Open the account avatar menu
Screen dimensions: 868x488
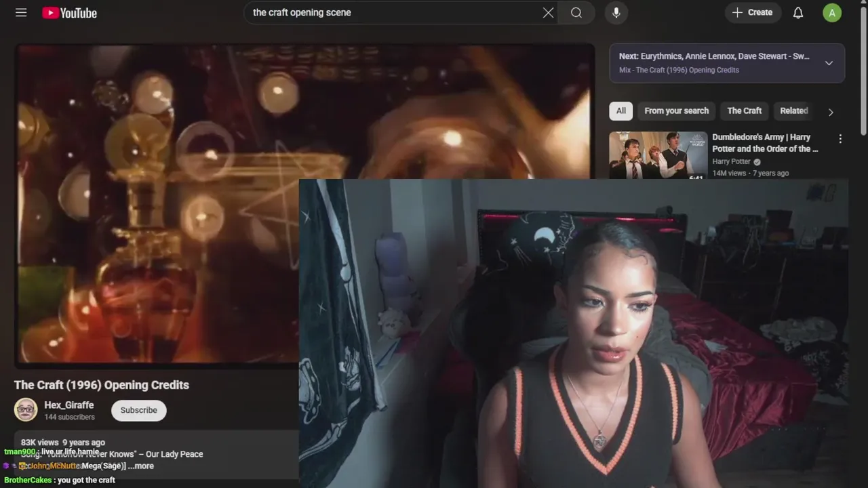tap(832, 12)
